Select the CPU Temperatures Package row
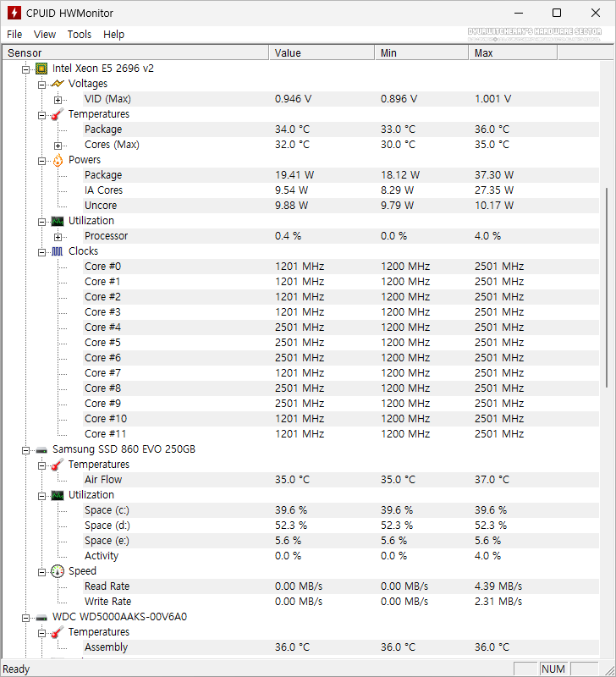 point(341,129)
